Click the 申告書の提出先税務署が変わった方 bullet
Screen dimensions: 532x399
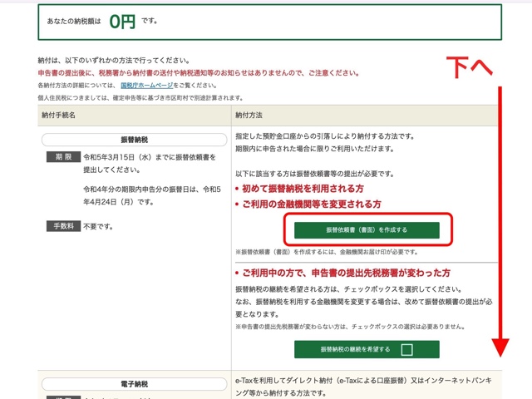click(344, 273)
